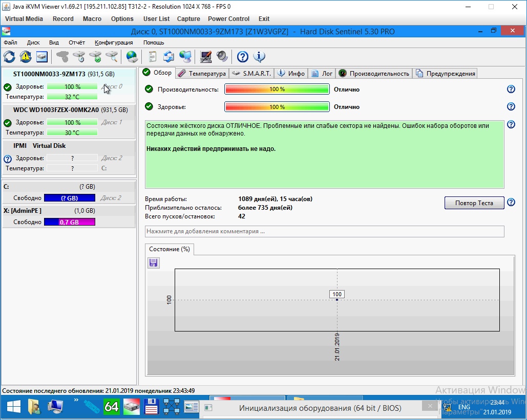The height and width of the screenshot is (420, 527).
Task: Click the globe with monitor toolbar icon
Action: pyautogui.click(x=185, y=57)
